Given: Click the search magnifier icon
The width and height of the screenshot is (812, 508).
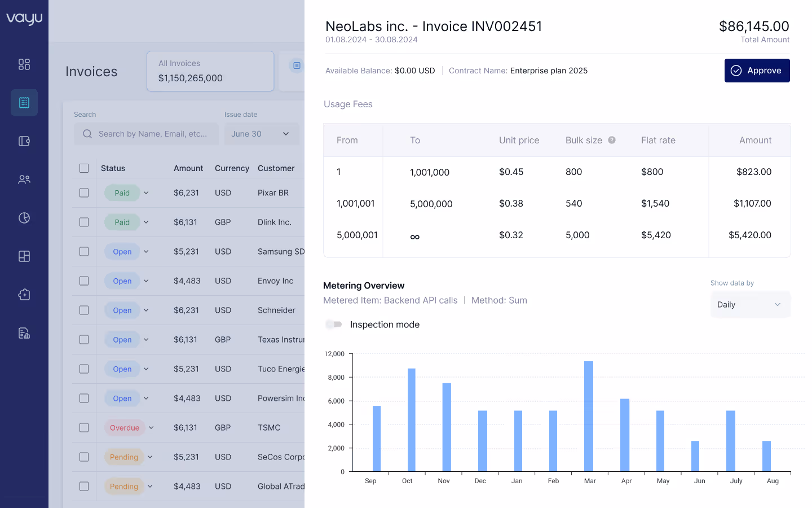Looking at the screenshot, I should click(x=87, y=134).
